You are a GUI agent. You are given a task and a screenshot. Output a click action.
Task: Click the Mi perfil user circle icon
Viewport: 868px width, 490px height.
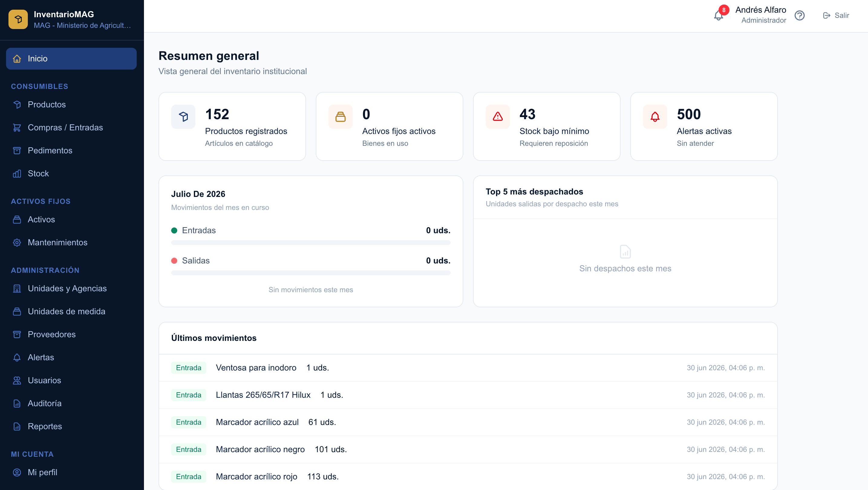tap(17, 472)
